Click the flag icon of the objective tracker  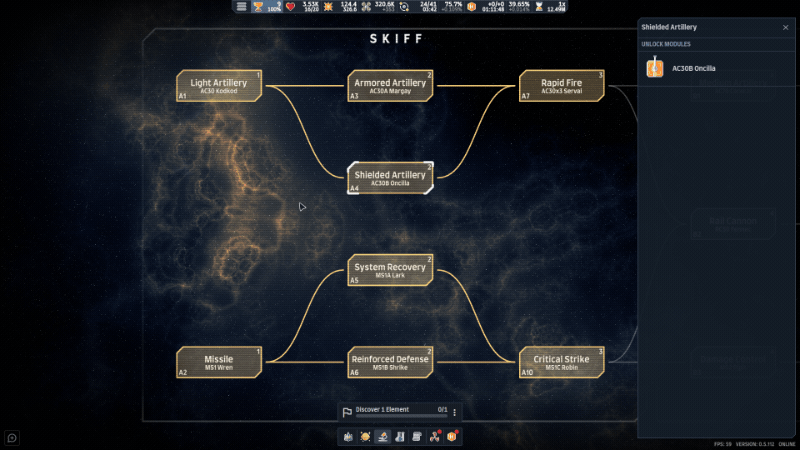click(347, 412)
